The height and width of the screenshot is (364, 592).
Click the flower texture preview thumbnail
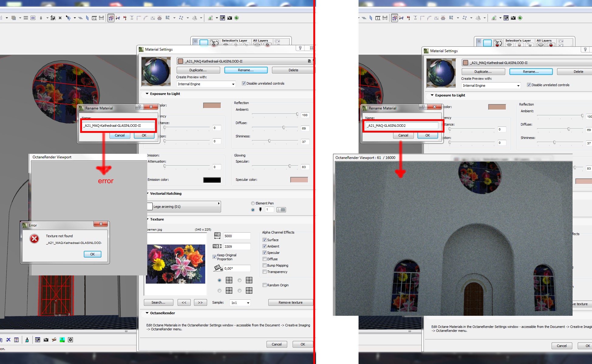tap(175, 264)
